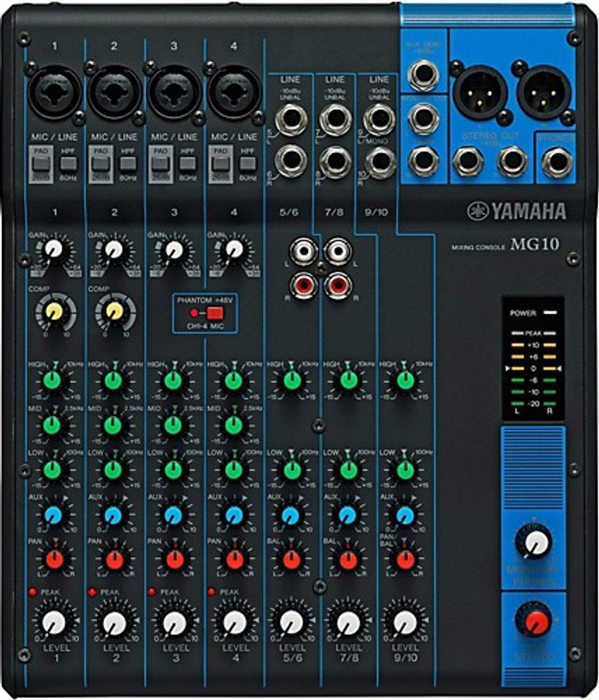Click the left XLR STEREO OUT connector

480,92
